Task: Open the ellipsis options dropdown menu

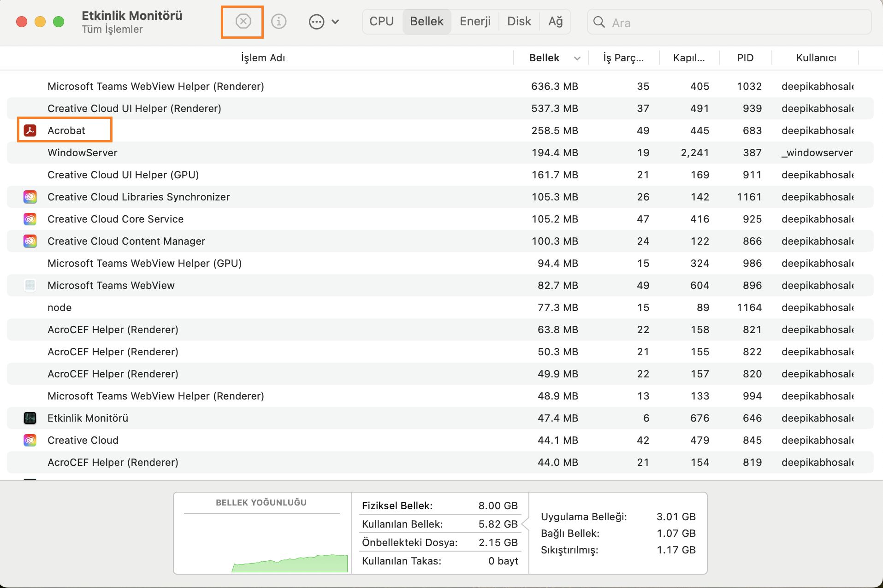Action: [x=323, y=22]
